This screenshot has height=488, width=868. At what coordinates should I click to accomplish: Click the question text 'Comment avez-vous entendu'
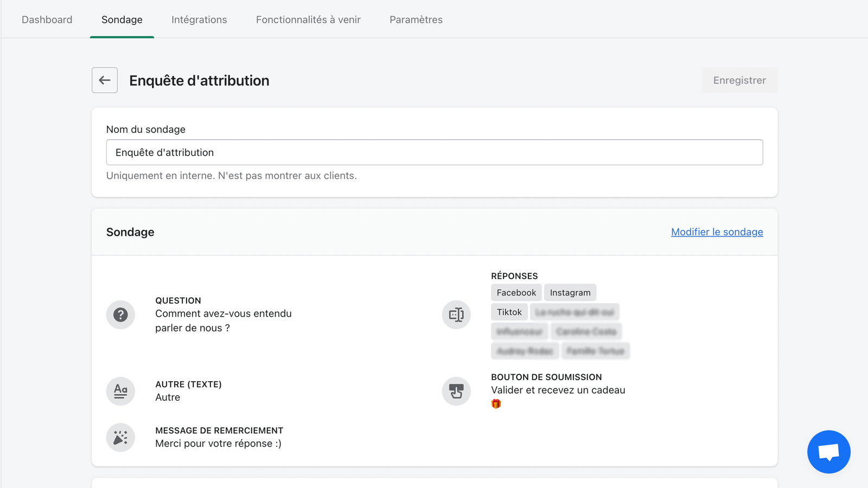tap(224, 313)
